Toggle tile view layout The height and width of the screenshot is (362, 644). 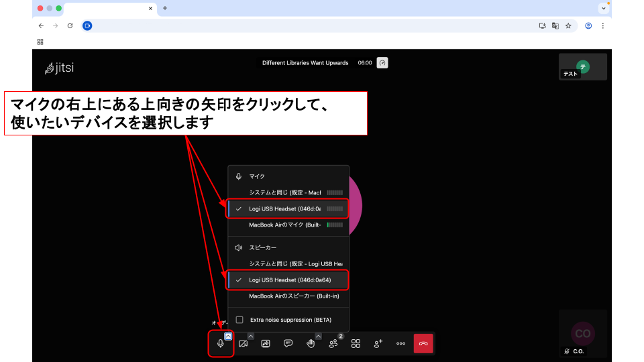[x=356, y=343]
